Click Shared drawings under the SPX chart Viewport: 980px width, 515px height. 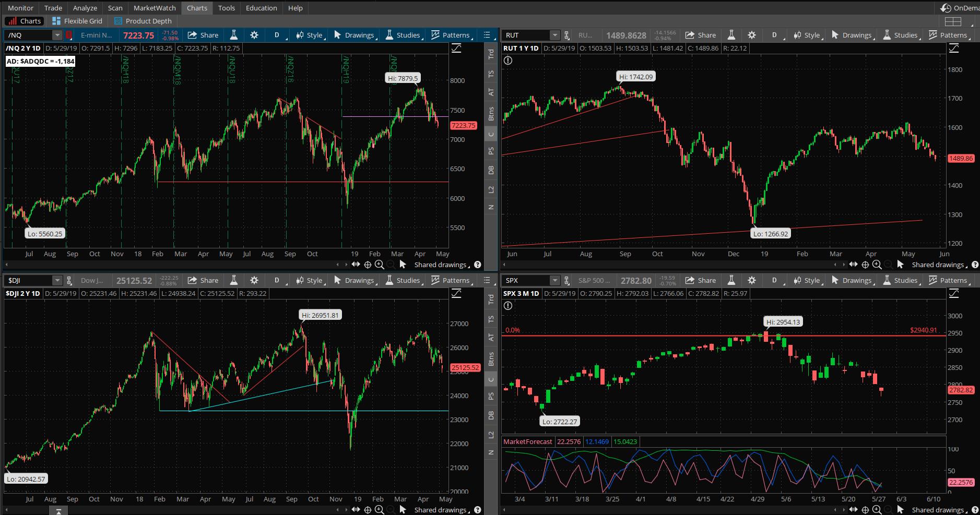tap(939, 510)
